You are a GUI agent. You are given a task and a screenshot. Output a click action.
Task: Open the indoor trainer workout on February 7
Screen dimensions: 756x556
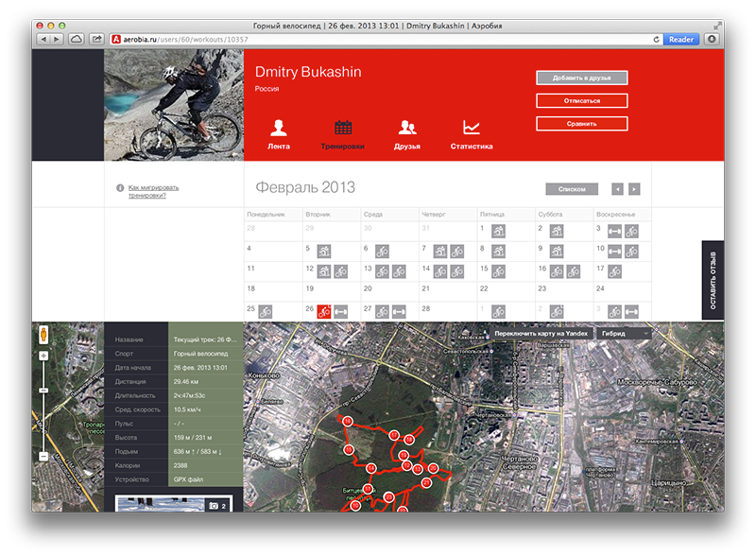tap(440, 252)
